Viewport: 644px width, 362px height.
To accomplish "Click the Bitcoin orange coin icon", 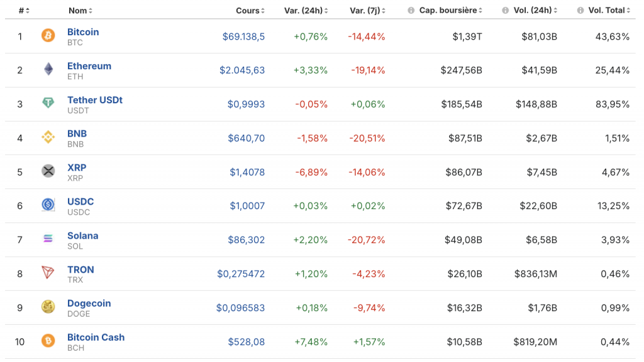I will pos(48,36).
